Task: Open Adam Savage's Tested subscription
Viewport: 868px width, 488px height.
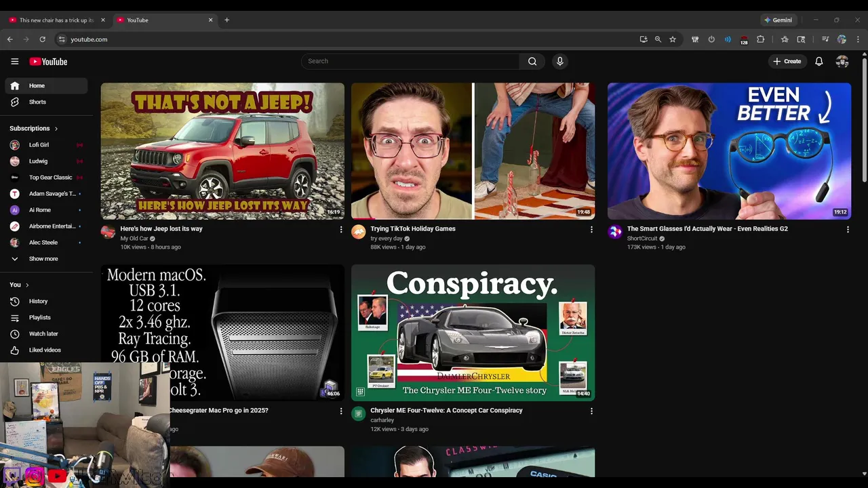Action: (x=46, y=194)
